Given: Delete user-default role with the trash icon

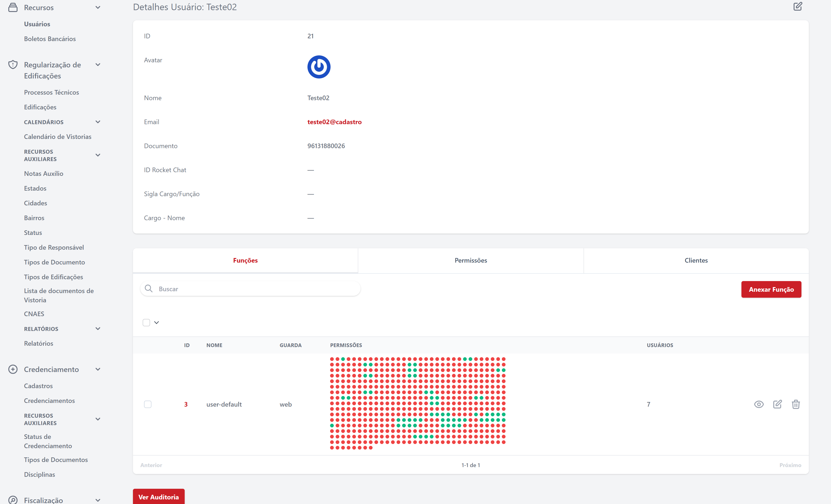Looking at the screenshot, I should 796,404.
